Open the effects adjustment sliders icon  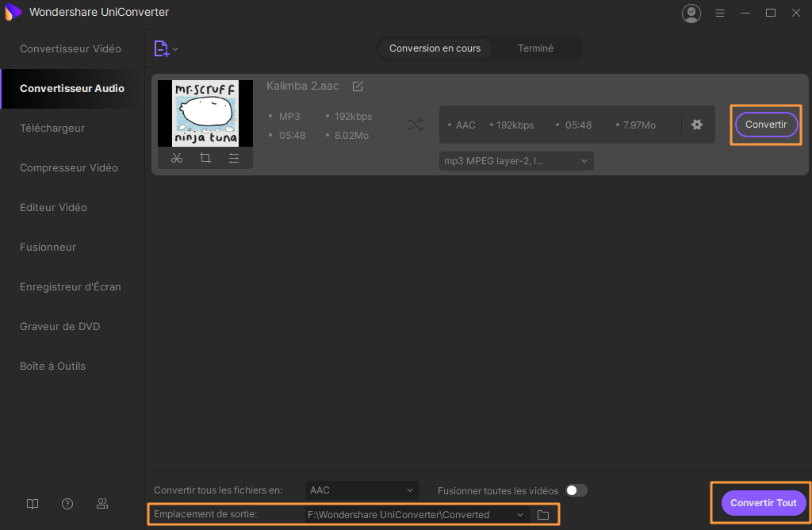pos(234,158)
